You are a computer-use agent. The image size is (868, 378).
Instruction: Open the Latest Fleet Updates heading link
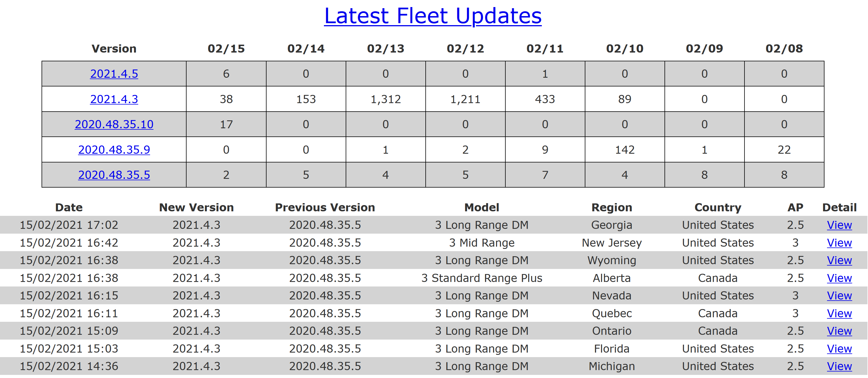[x=433, y=16]
